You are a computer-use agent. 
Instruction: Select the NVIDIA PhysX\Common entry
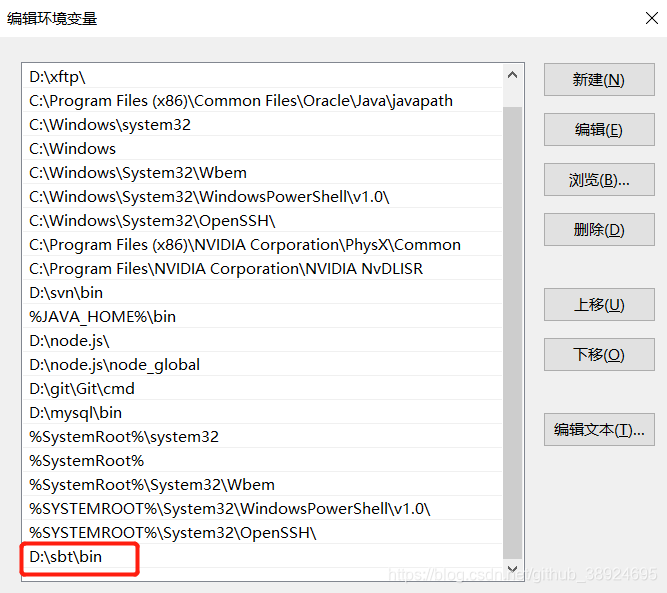tap(262, 245)
